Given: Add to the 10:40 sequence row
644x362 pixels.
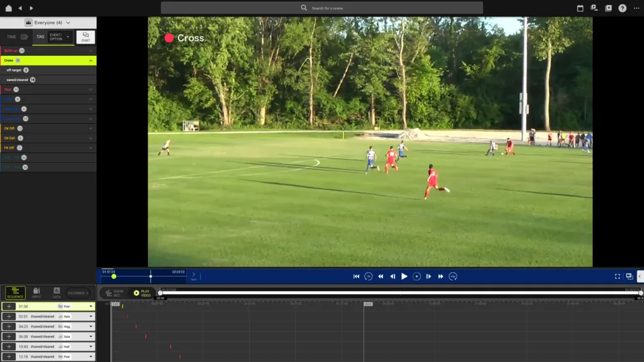Looking at the screenshot, I should click(x=9, y=346).
